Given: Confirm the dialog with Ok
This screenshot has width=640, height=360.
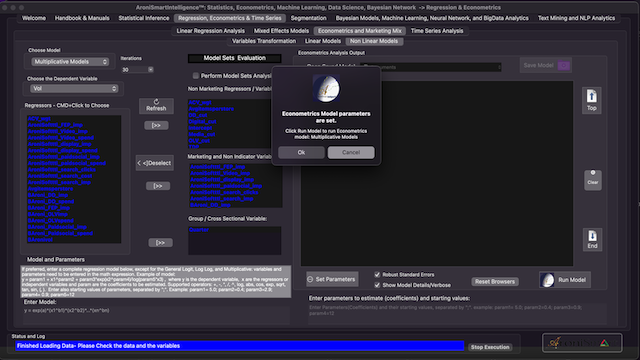Looking at the screenshot, I should pos(301,152).
